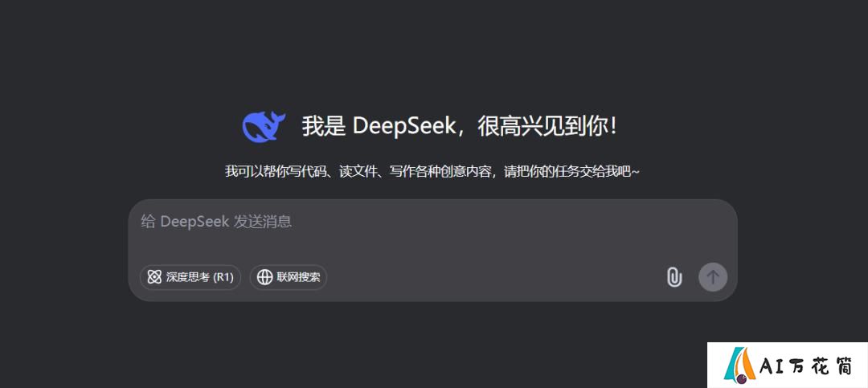Click the (R1) label in the deep-think chip
868x388 pixels.
223,277
